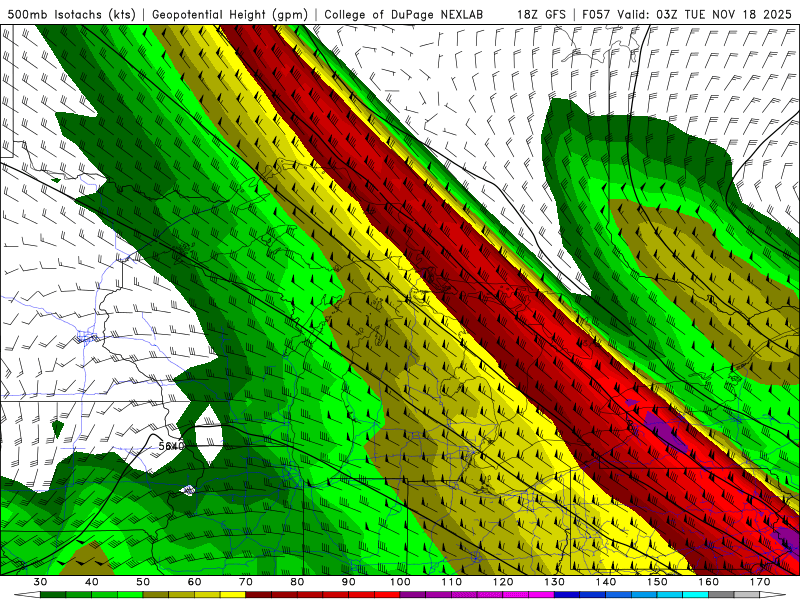The height and width of the screenshot is (600, 800).
Task: Click the 160 value on the color scale
Action: tap(709, 582)
